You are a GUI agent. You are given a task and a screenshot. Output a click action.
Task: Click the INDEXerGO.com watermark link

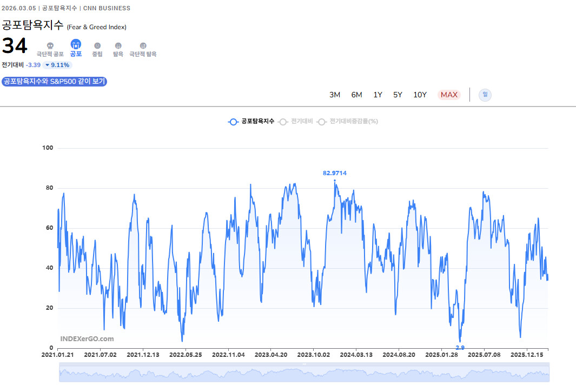[87, 339]
